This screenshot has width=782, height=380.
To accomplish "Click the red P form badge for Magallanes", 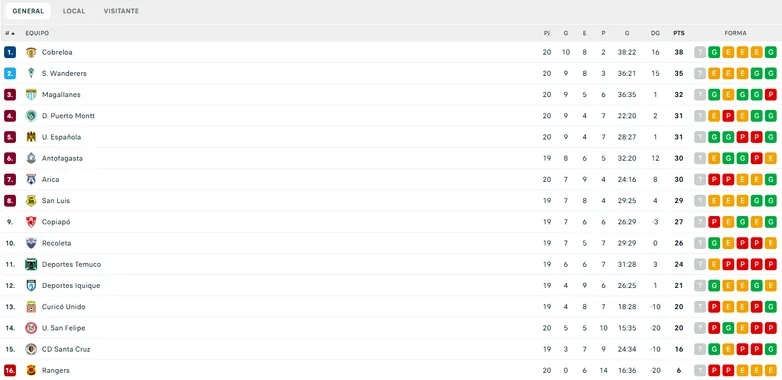I will click(771, 95).
